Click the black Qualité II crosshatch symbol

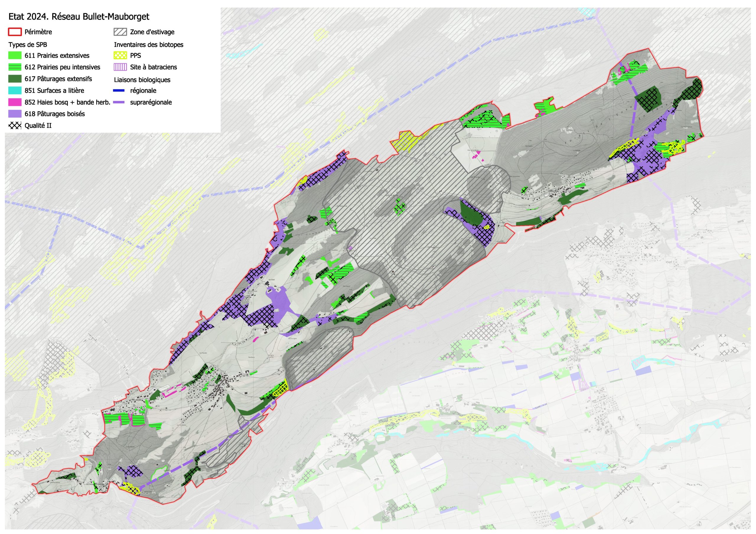(x=15, y=125)
